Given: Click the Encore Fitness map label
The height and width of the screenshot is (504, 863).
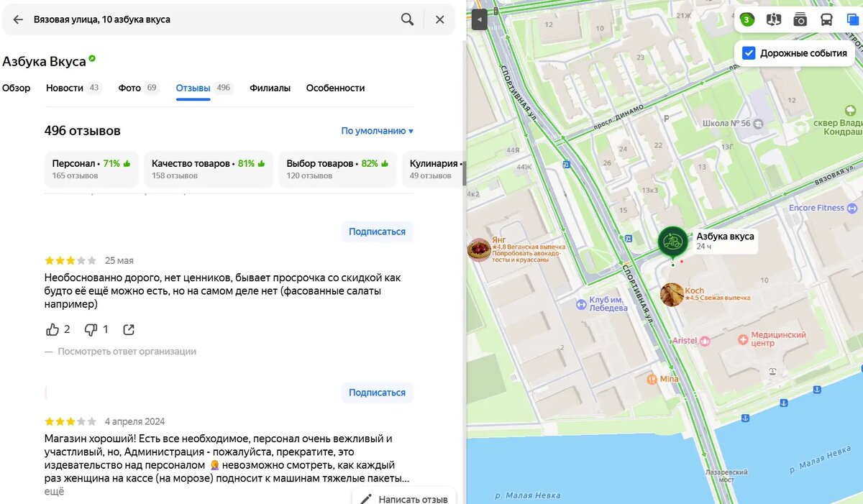Looking at the screenshot, I should point(817,208).
